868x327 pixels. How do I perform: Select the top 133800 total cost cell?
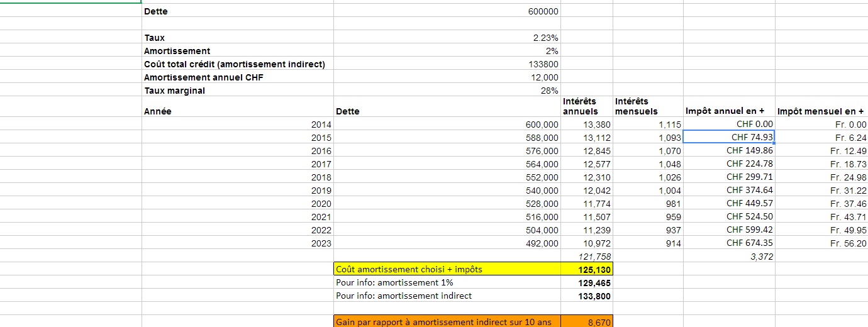(447, 64)
